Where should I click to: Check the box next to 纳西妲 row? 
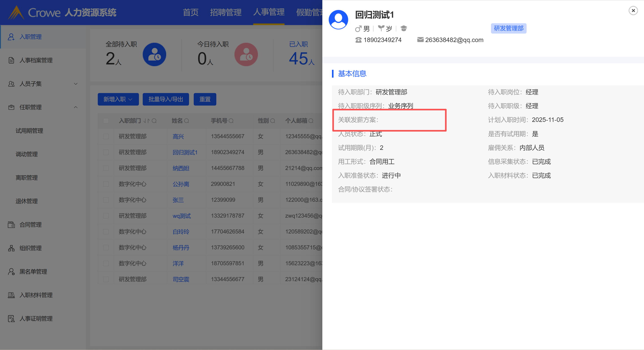pos(106,168)
